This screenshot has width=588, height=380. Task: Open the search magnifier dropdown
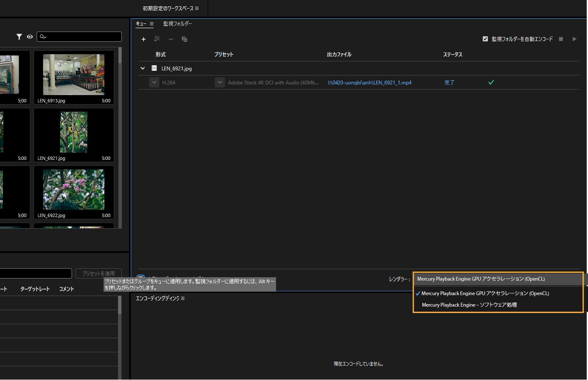[43, 37]
